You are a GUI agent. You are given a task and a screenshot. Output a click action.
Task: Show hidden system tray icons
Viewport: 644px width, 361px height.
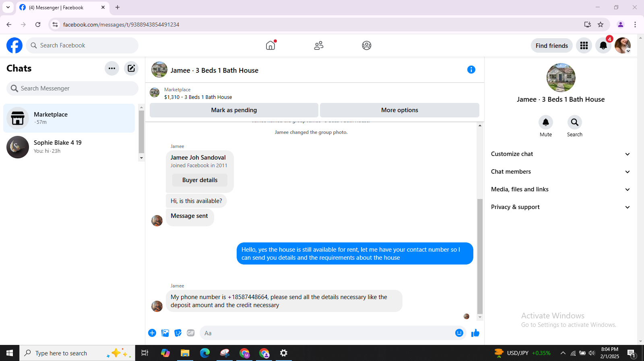tap(563, 353)
